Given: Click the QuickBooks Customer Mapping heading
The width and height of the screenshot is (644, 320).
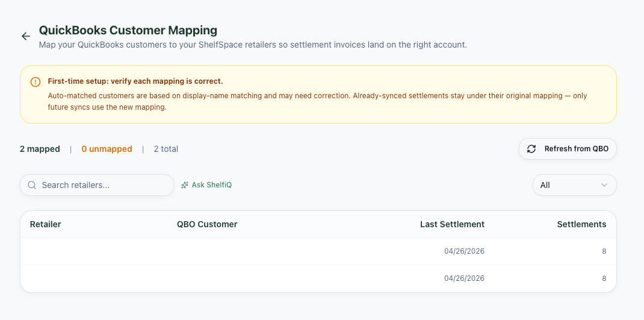Looking at the screenshot, I should click(x=128, y=30).
